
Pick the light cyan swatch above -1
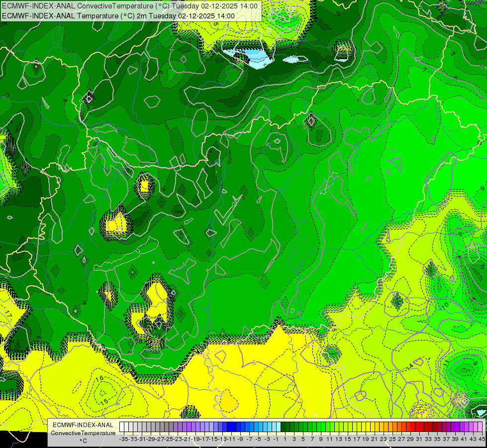[x=274, y=427]
